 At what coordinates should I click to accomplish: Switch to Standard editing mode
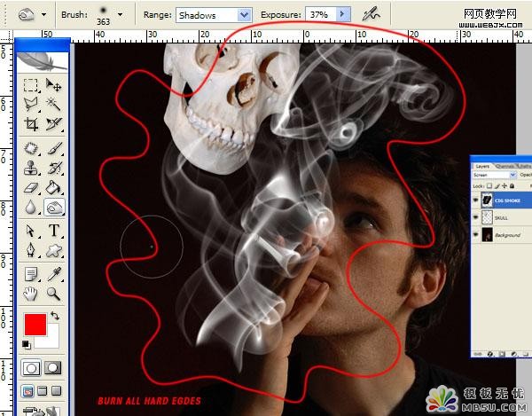coord(31,368)
